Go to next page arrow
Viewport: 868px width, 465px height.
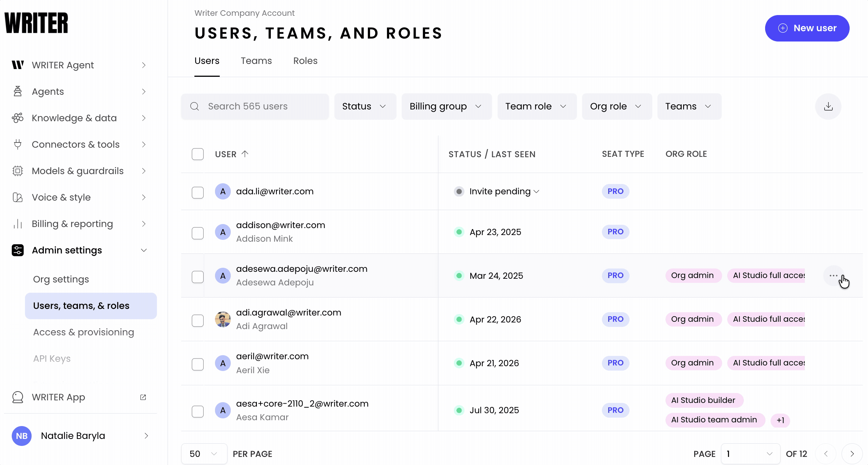(852, 454)
